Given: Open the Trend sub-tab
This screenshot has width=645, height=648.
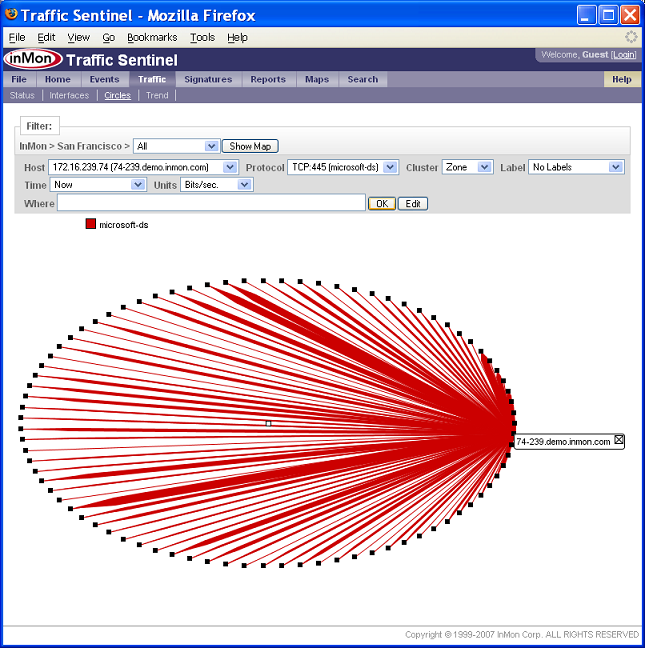Looking at the screenshot, I should [157, 95].
